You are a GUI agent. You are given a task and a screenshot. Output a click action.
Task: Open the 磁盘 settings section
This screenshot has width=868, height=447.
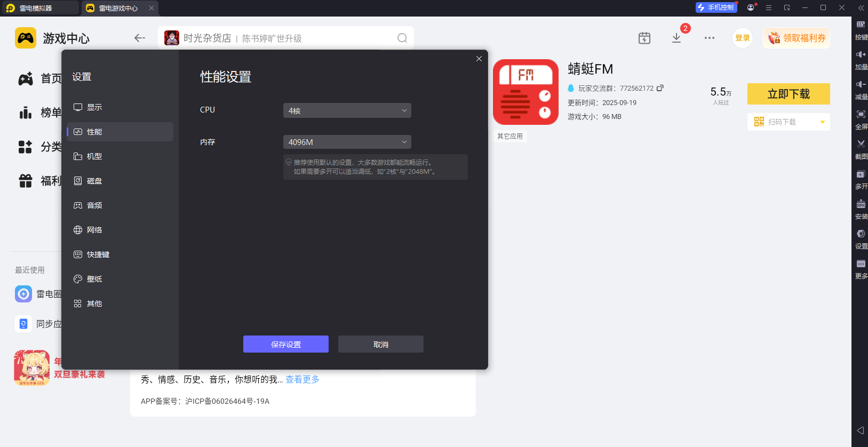(x=120, y=181)
